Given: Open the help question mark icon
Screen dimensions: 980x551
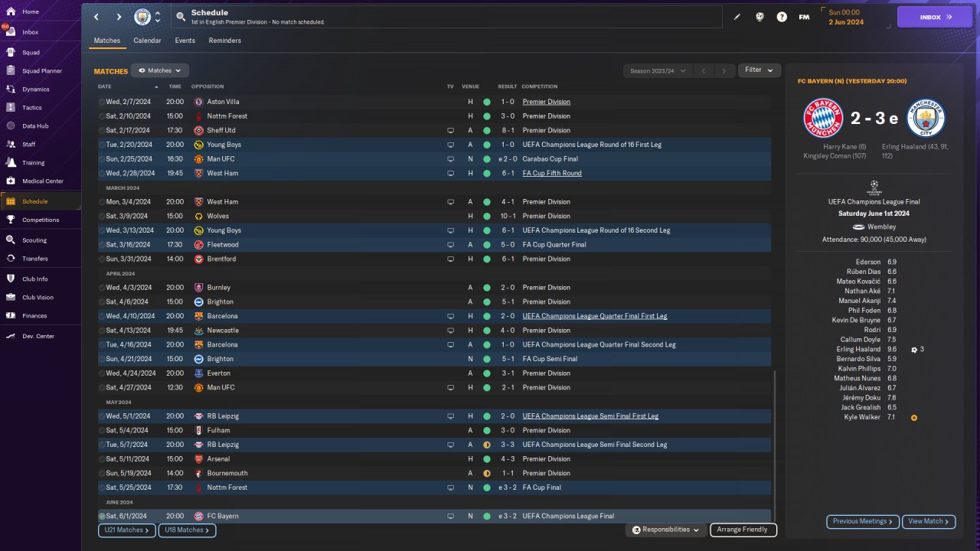Looking at the screenshot, I should click(782, 17).
